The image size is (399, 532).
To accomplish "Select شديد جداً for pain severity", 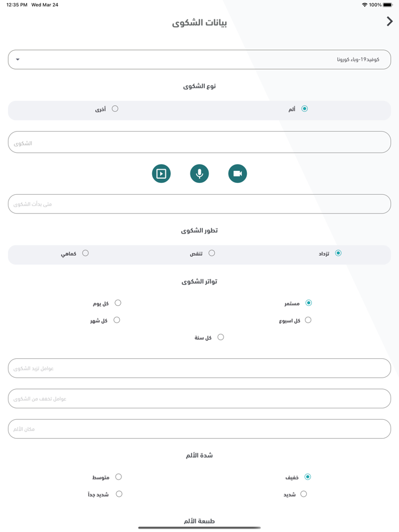I will point(118,494).
